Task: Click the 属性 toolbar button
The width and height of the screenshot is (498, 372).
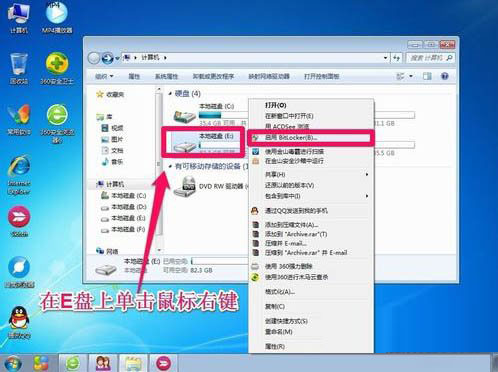Action: tap(134, 76)
